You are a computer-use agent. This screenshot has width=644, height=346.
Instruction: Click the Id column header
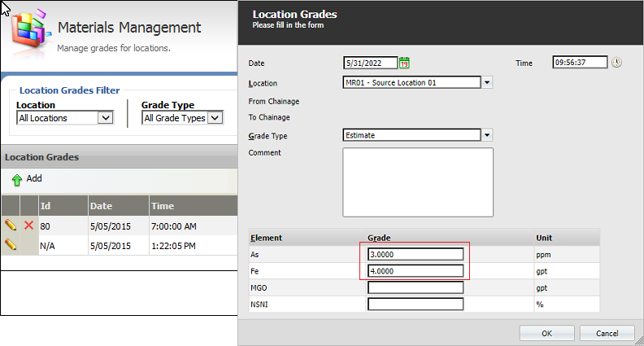click(x=63, y=206)
